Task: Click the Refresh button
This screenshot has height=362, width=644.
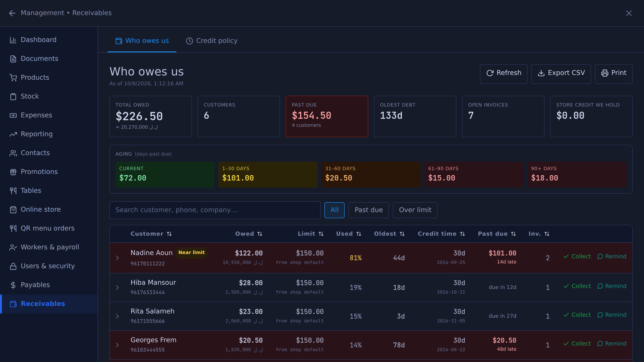Action: tap(504, 74)
